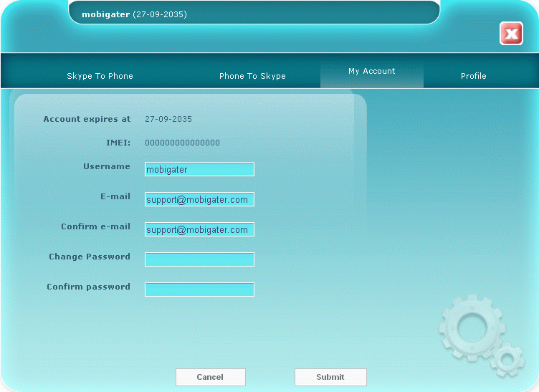This screenshot has width=539, height=392.
Task: Switch to the Skype To Phone tab
Action: tap(100, 76)
